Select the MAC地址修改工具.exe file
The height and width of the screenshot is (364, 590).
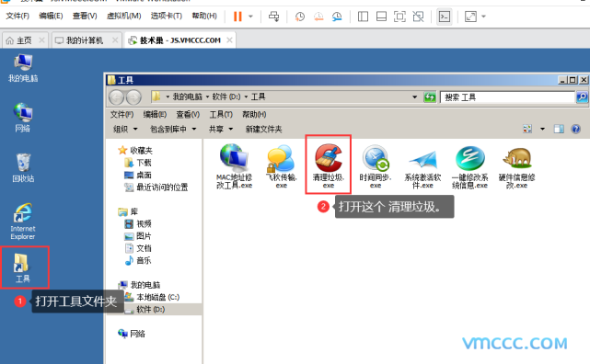[234, 165]
